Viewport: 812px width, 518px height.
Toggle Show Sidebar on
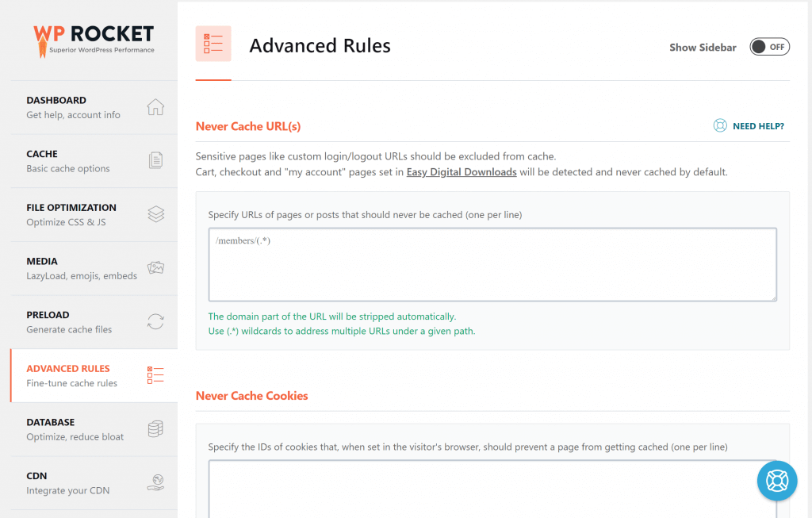[x=769, y=47]
